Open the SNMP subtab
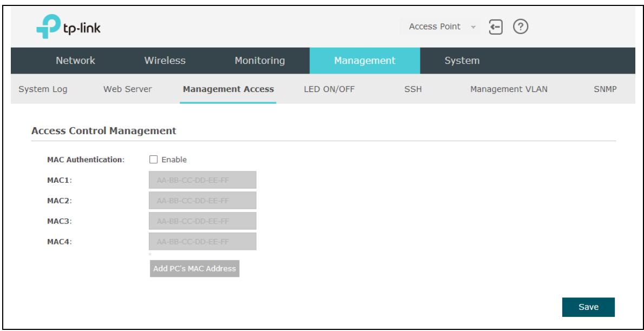Screen dimensions: 644x331 [x=605, y=89]
